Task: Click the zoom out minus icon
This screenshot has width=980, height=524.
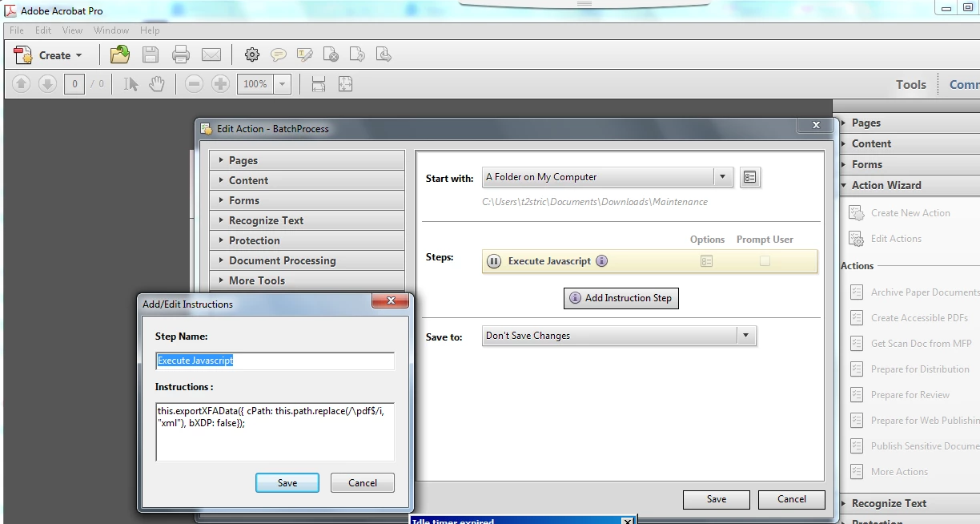Action: click(x=194, y=83)
